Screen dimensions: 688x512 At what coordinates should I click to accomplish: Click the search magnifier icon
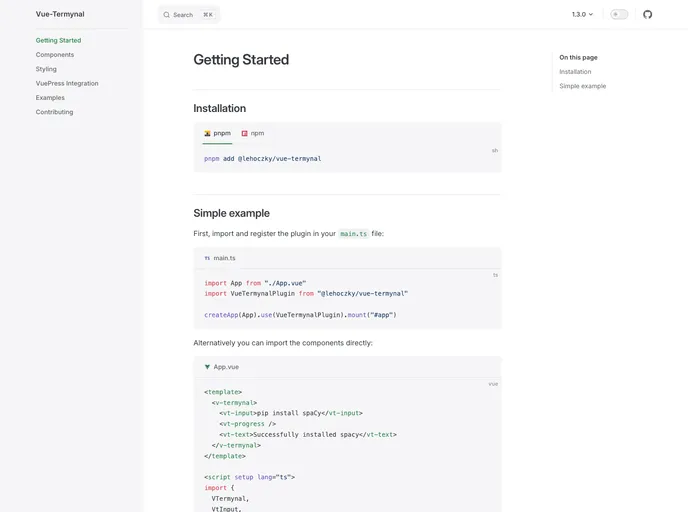pos(167,15)
